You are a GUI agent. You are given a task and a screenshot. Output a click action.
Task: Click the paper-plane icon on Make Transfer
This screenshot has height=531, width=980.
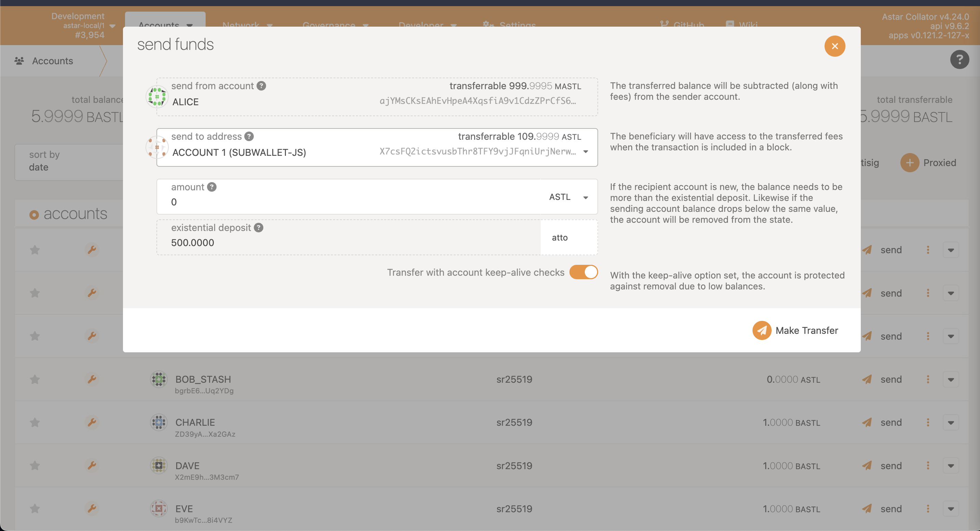click(x=762, y=330)
